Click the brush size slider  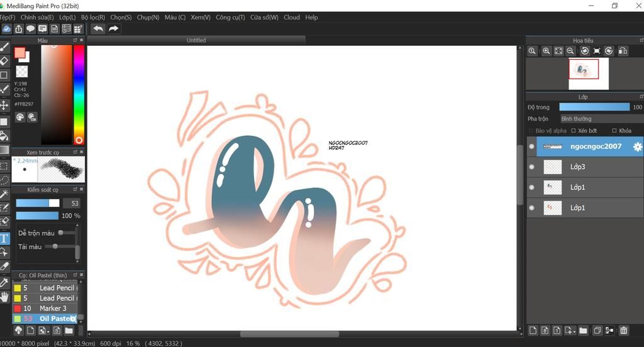(x=38, y=203)
